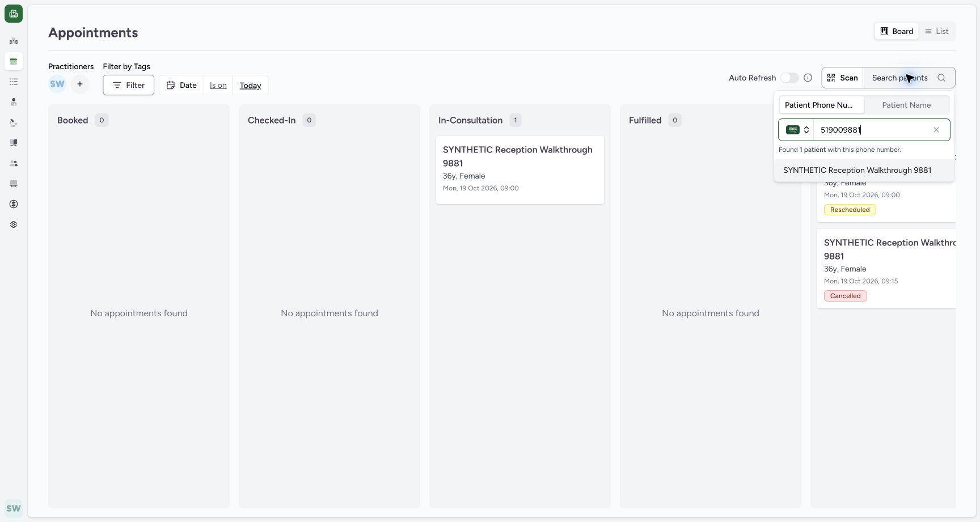Open the patients sidebar icon
The width and height of the screenshot is (980, 522).
(14, 102)
